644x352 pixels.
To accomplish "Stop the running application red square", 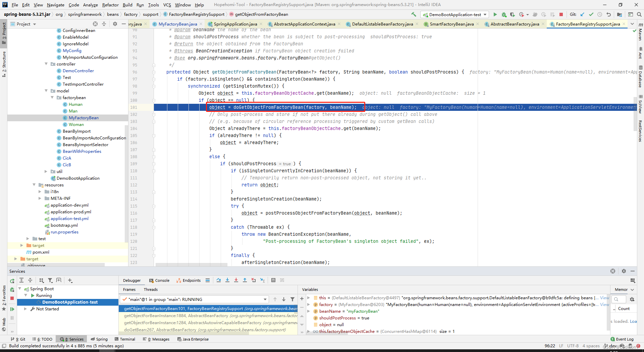I will (561, 14).
